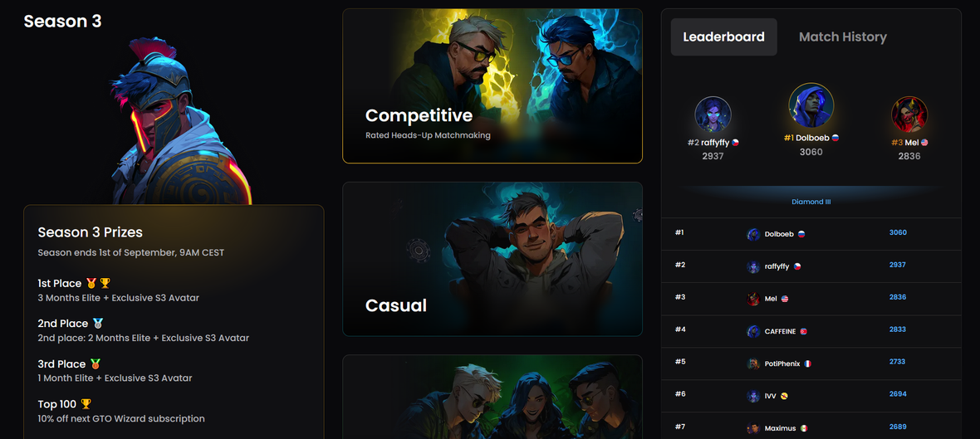Switch to the Match History tab
Viewport: 980px width, 439px height.
click(x=842, y=37)
